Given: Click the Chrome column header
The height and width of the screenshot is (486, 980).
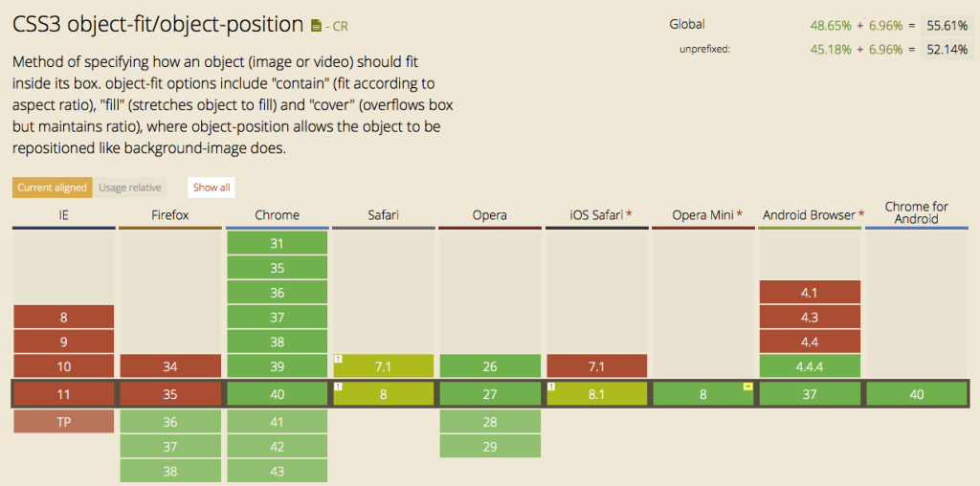Looking at the screenshot, I should point(278,215).
